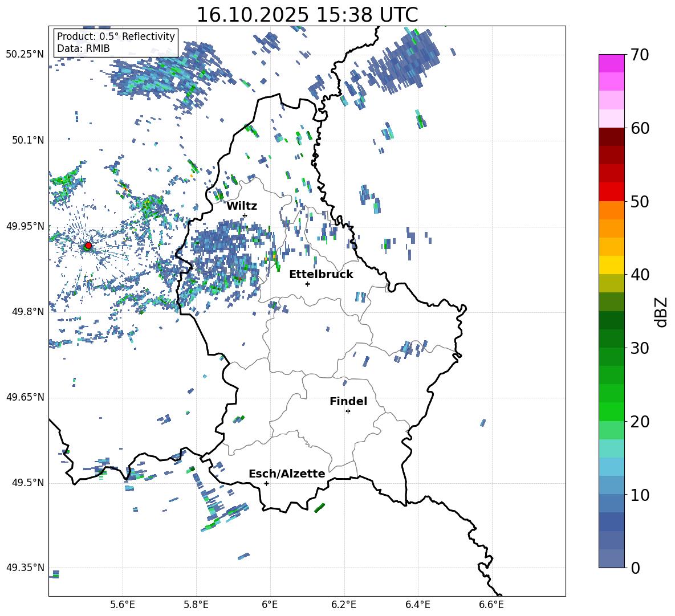
Task: Click the Ettelbruck city label
Action: click(321, 275)
